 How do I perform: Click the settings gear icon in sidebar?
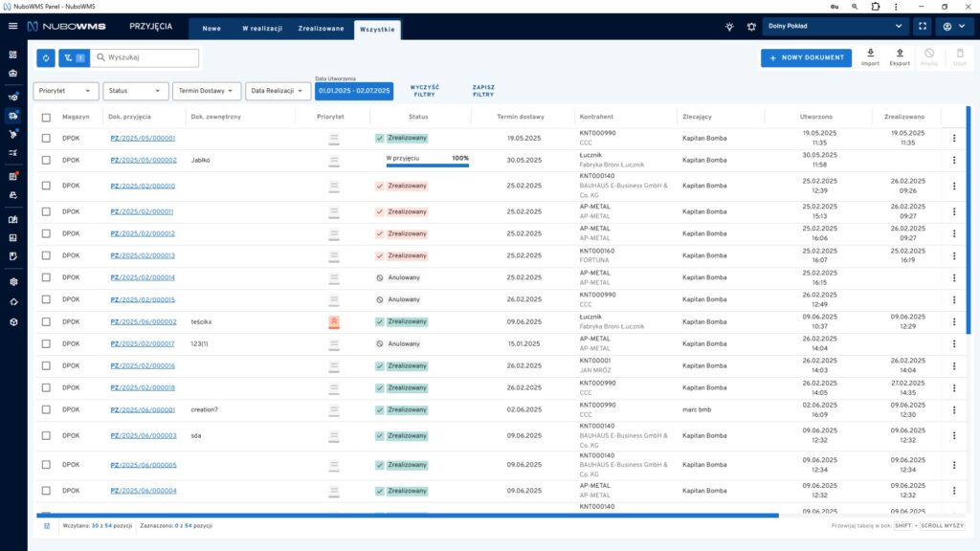pos(13,282)
